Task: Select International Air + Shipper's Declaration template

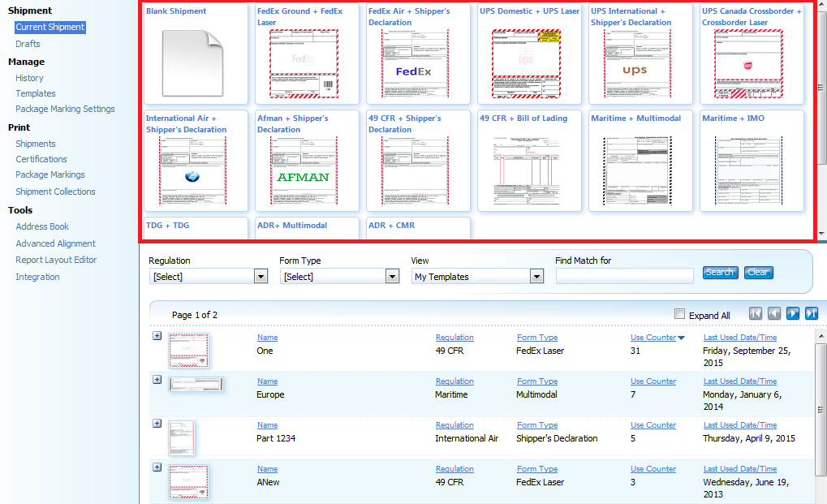Action: pos(192,170)
